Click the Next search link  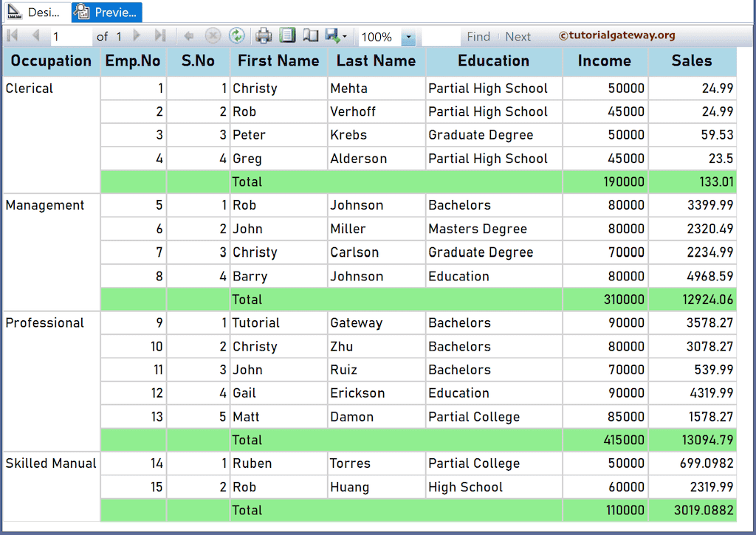pos(518,35)
